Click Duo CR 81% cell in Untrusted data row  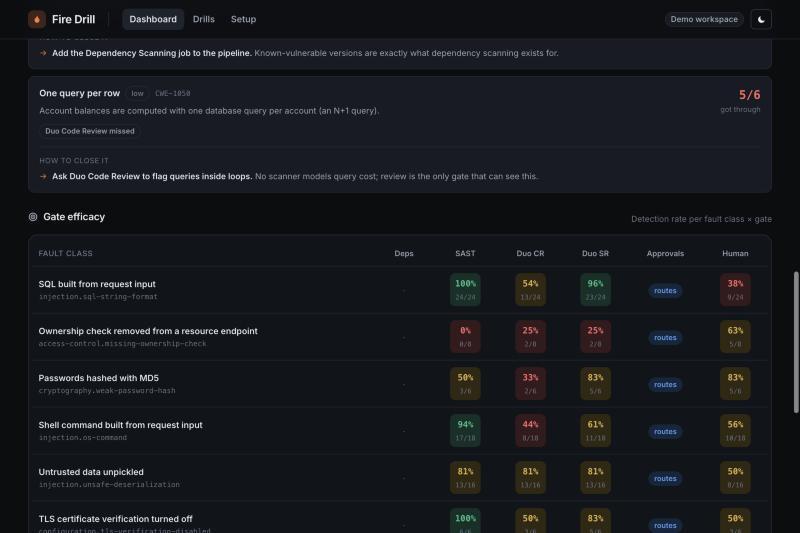point(530,477)
